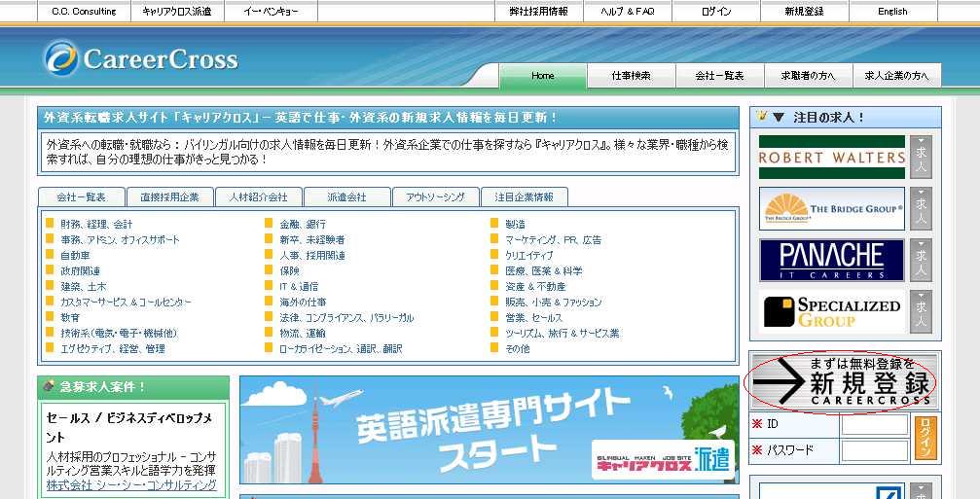Image resolution: width=980 pixels, height=499 pixels.
Task: Open the Panache IT Careers banner
Action: coord(832,260)
